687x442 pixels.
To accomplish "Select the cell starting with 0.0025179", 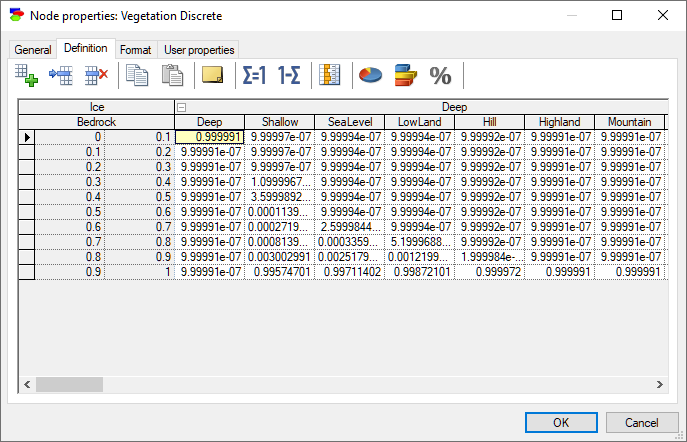I will 350,257.
